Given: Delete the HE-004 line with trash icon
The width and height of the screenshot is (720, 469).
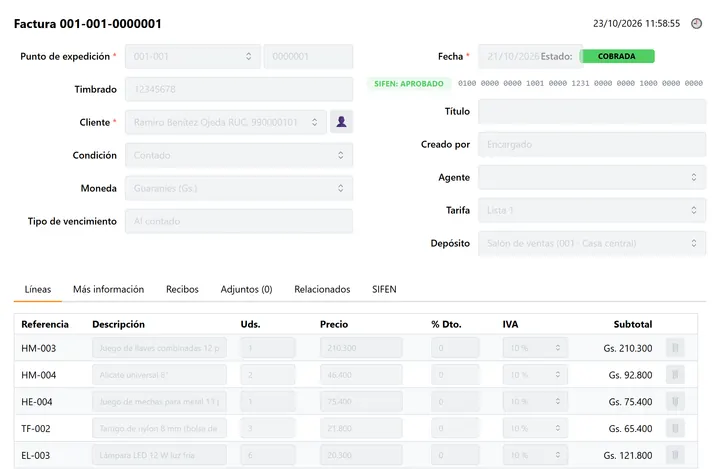Looking at the screenshot, I should [x=675, y=401].
